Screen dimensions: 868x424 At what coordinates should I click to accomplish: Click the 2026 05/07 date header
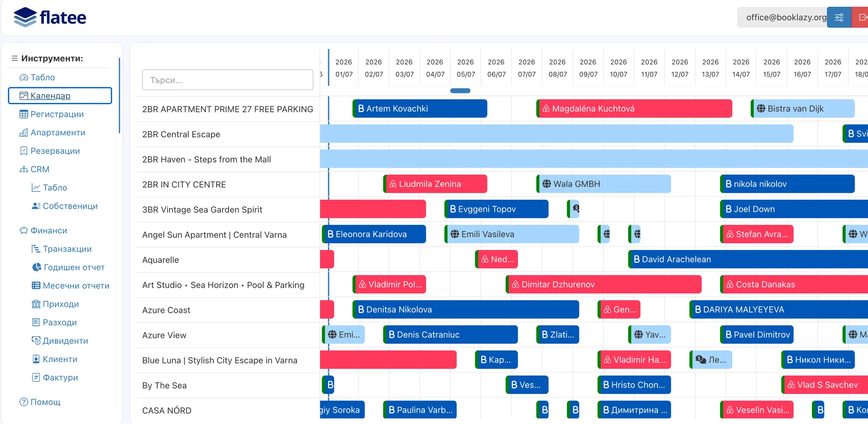coord(466,68)
